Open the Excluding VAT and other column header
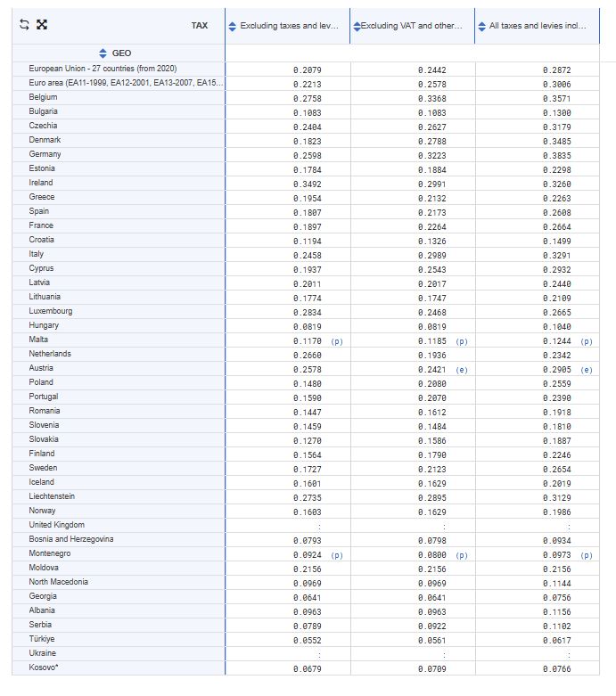The image size is (616, 696). (412, 26)
